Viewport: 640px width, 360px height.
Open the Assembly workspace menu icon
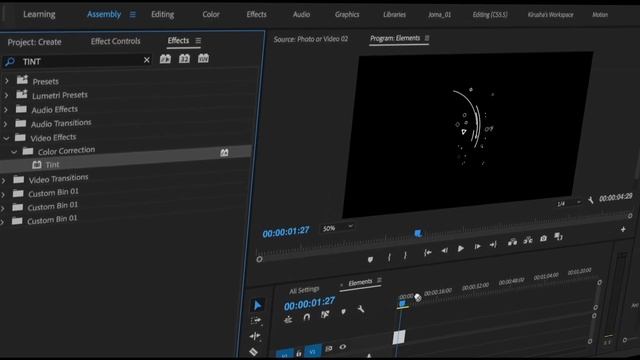(133, 14)
